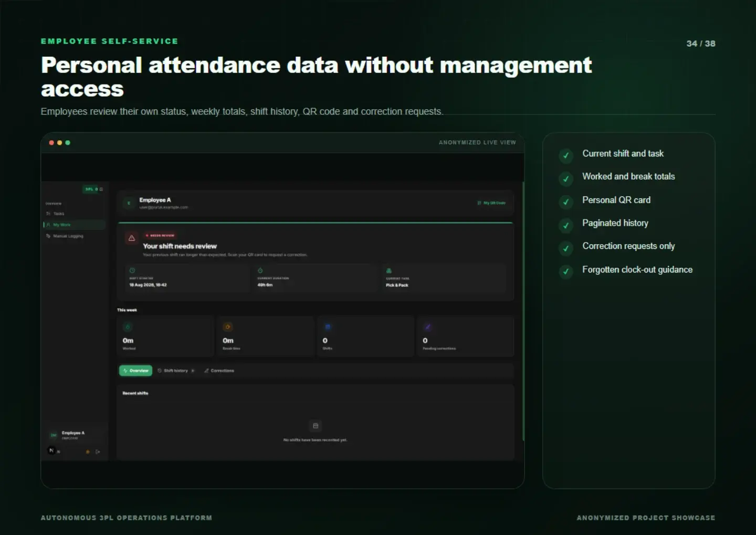Click the My QR Code button
Screen dimensions: 756x535
point(491,203)
